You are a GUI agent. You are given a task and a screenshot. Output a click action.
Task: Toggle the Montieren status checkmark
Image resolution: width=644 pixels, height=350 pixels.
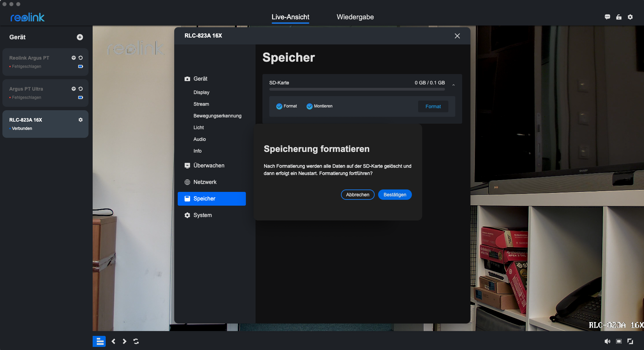[310, 106]
